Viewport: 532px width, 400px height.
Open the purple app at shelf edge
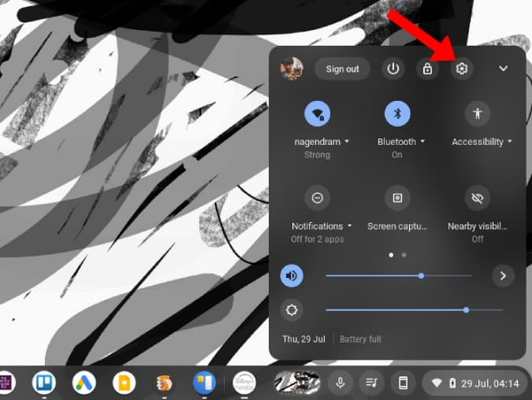pyautogui.click(x=7, y=383)
